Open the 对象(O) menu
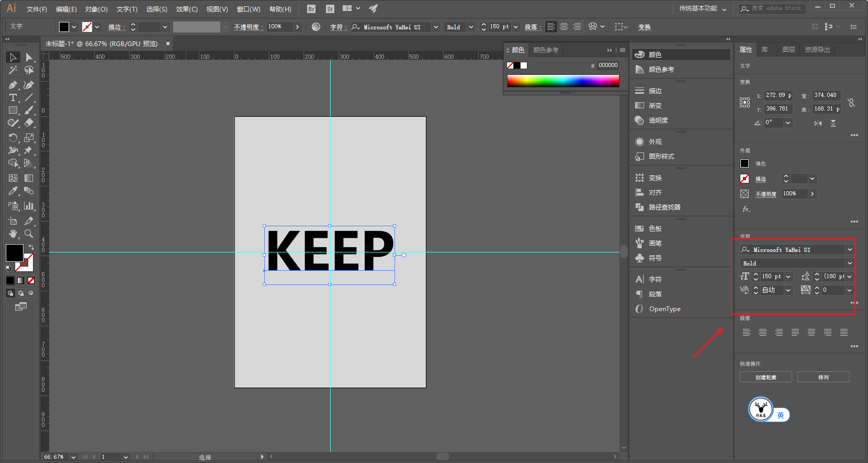The width and height of the screenshot is (868, 463). (96, 9)
